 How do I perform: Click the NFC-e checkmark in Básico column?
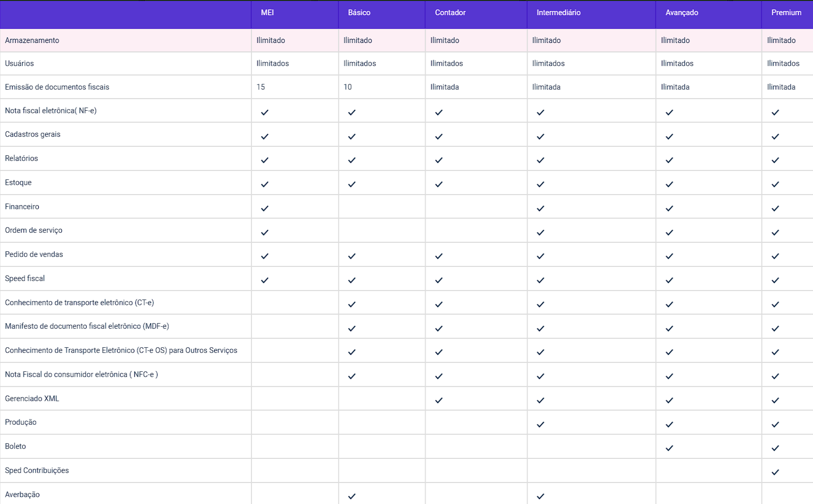click(x=352, y=376)
